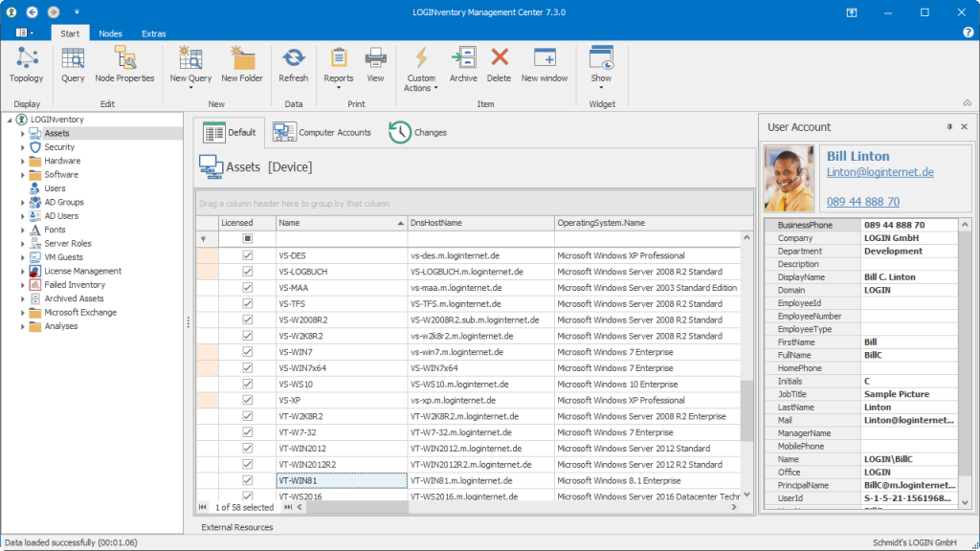Select Security node in tree
Viewport: 980px width, 551px height.
pyautogui.click(x=59, y=146)
